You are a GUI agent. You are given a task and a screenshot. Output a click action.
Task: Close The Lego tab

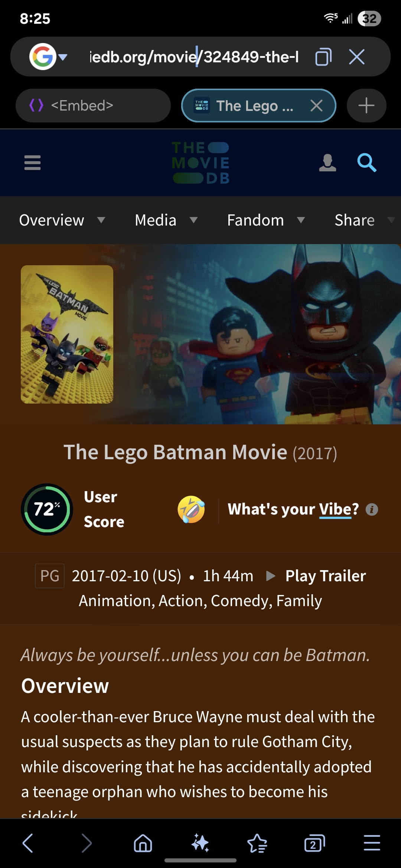point(316,106)
